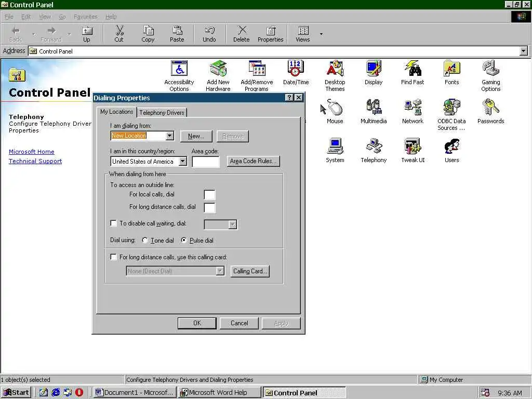Click the system tray task scheduler icon
The height and width of the screenshot is (399, 532).
pos(485,393)
